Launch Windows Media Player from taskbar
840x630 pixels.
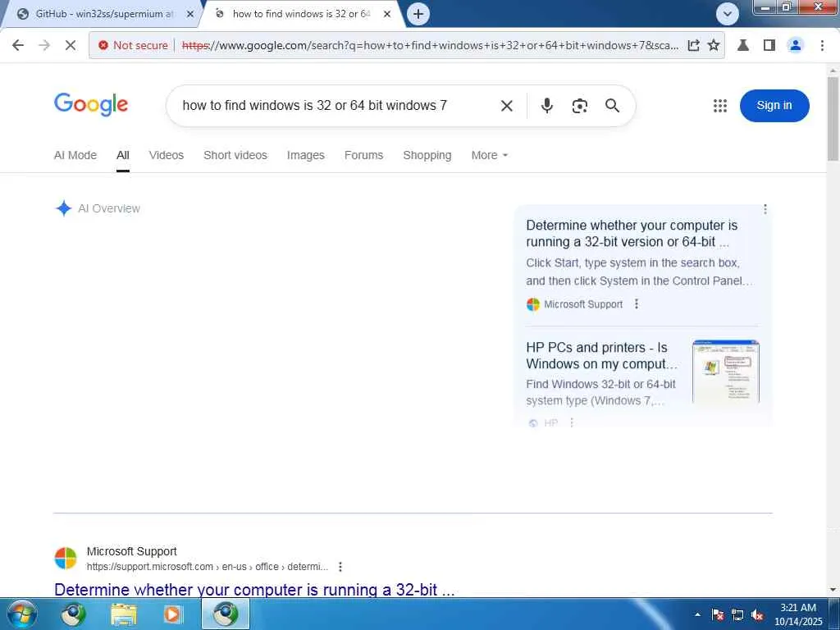pos(172,614)
